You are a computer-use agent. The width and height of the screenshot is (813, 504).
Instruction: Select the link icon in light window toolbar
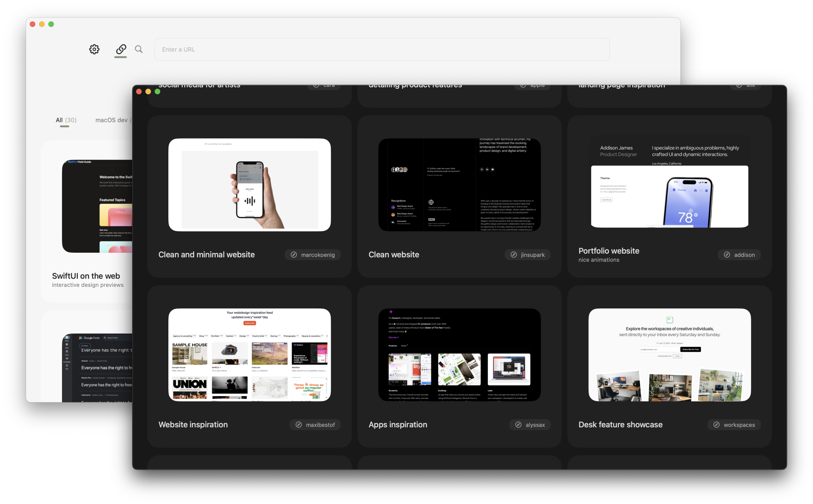point(121,49)
